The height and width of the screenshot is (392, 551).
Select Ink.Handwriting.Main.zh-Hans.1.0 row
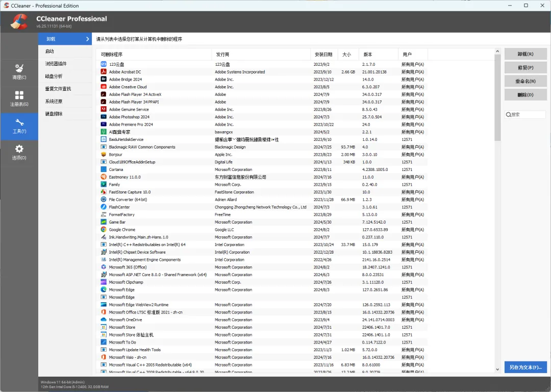pyautogui.click(x=262, y=237)
